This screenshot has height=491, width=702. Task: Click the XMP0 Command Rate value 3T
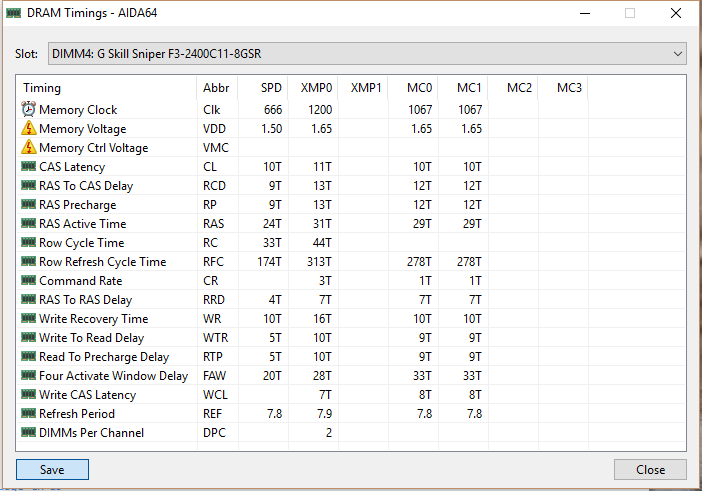pyautogui.click(x=325, y=281)
